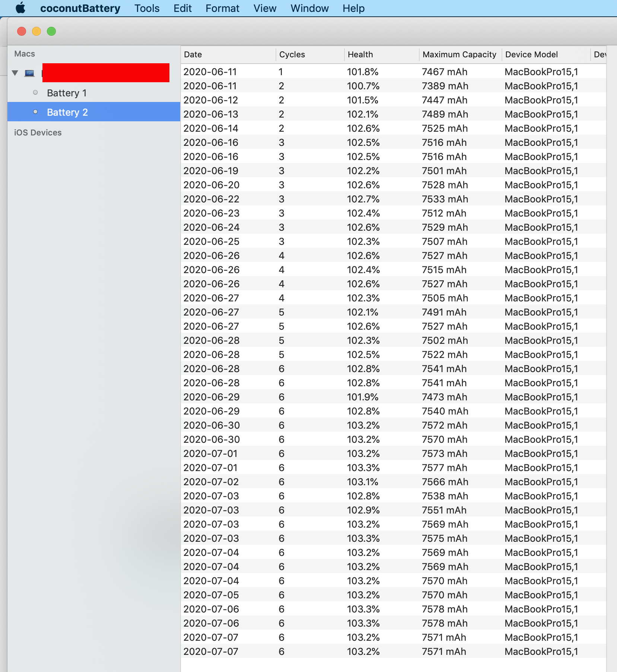Image resolution: width=617 pixels, height=672 pixels.
Task: Click the 2020-06-23 date cell
Action: tap(211, 213)
